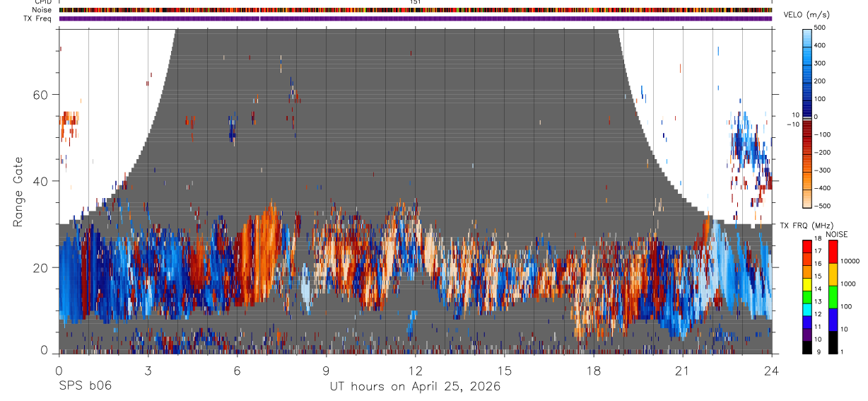Click the '40' tick on Range Gate axis
Image resolution: width=868 pixels, height=401 pixels.
tap(41, 181)
